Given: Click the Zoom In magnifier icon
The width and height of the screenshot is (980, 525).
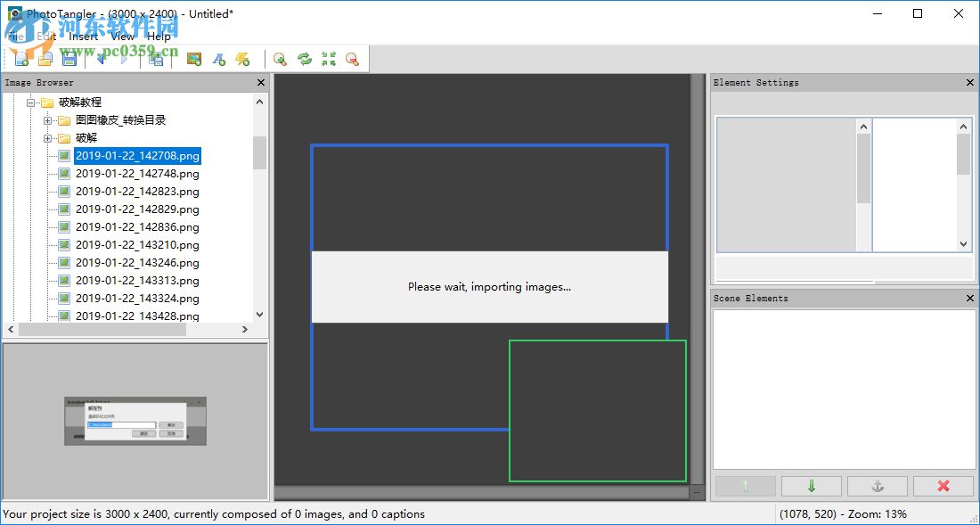Looking at the screenshot, I should (280, 59).
